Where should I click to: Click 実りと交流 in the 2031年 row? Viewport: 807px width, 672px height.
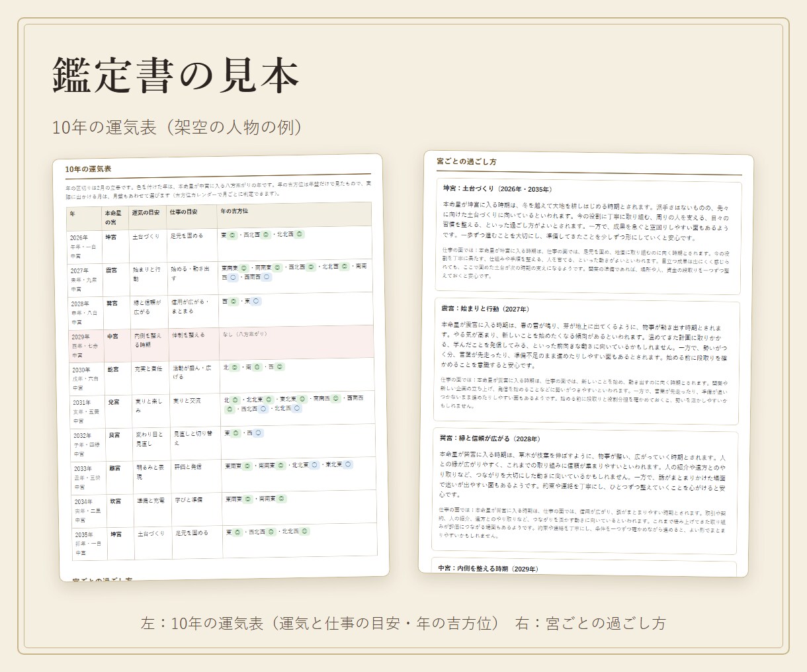coord(187,401)
